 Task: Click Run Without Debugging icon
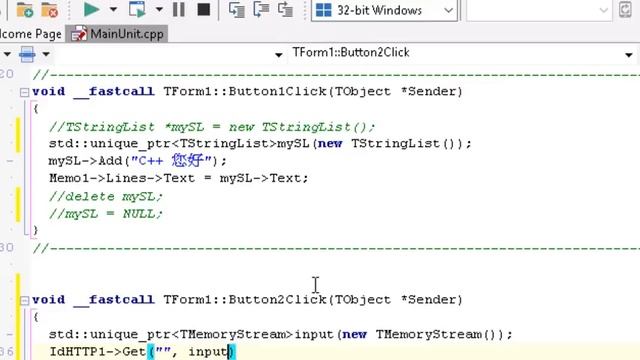137,9
